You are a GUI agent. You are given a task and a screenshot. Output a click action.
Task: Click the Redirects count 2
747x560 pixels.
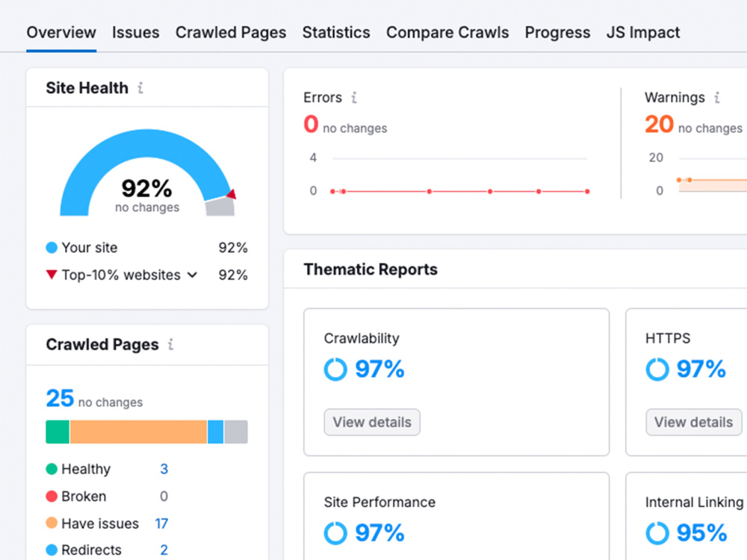pyautogui.click(x=164, y=550)
